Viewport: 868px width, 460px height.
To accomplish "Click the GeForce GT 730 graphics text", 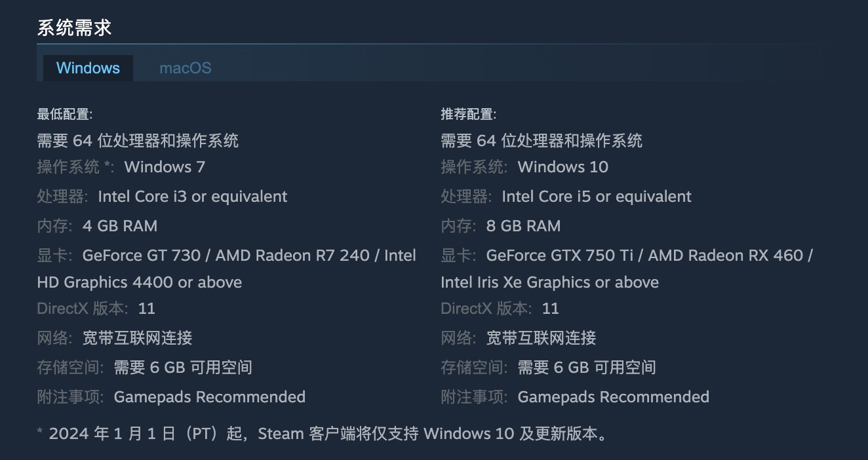I will [142, 255].
